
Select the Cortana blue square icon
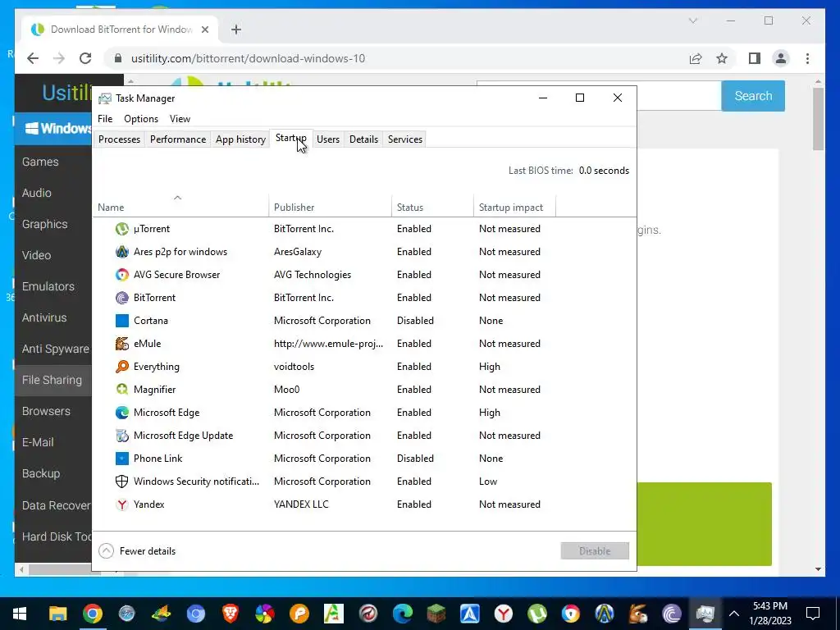tap(122, 321)
